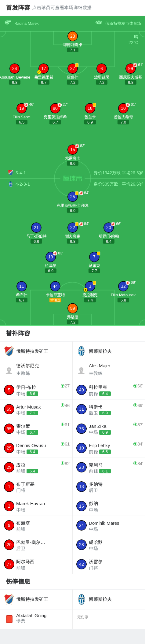145x644 pixels.
Task: Select orange goalkeeper number 59 弗洛德
Action: [x=73, y=308]
